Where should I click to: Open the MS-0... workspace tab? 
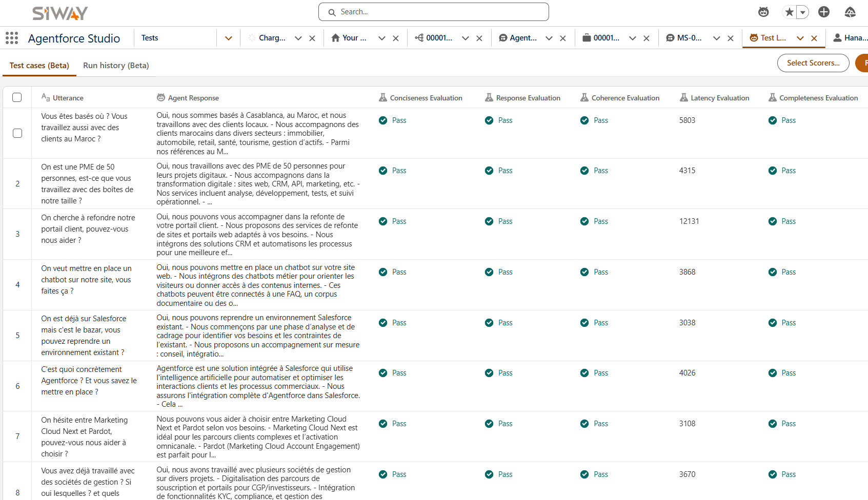[x=684, y=38]
